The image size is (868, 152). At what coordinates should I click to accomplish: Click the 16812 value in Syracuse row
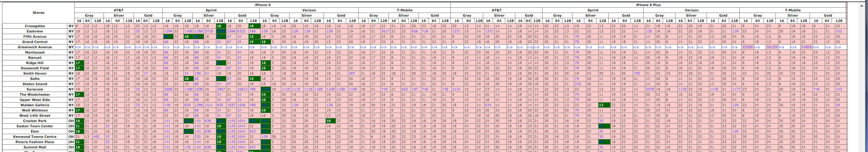242,89
